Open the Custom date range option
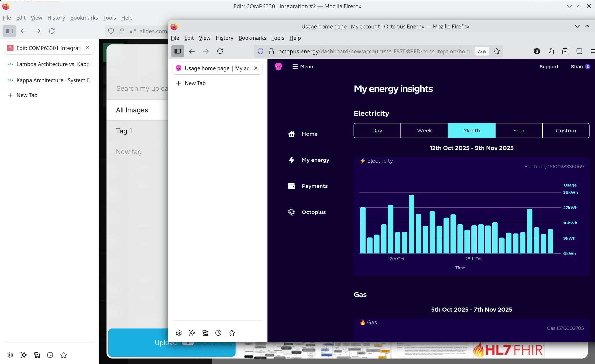Image resolution: width=595 pixels, height=364 pixels. (566, 131)
